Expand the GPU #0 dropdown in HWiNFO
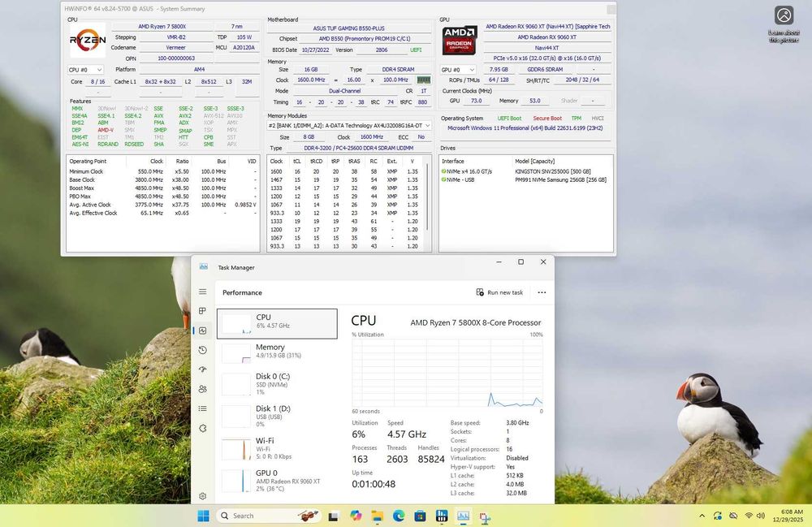This screenshot has width=812, height=527. click(x=458, y=69)
